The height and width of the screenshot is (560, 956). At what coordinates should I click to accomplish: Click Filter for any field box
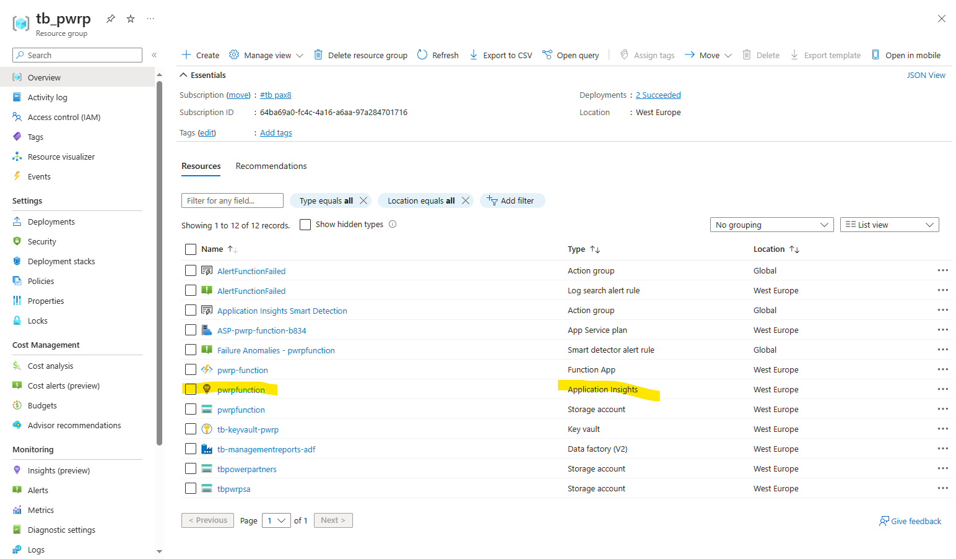pyautogui.click(x=232, y=200)
